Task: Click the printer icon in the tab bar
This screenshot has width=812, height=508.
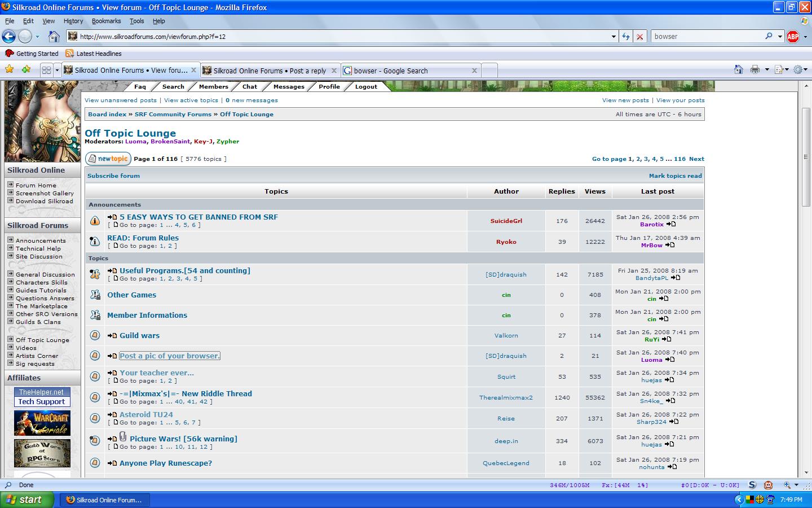Action: [x=755, y=69]
